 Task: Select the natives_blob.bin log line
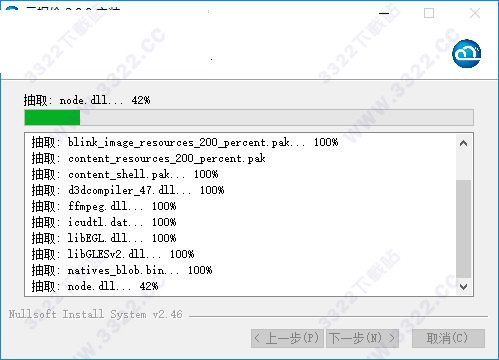tap(122, 270)
